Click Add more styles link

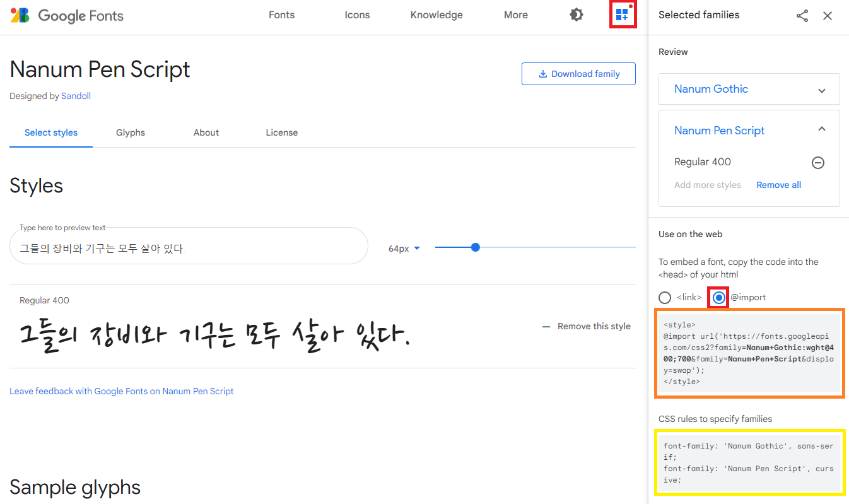[708, 185]
